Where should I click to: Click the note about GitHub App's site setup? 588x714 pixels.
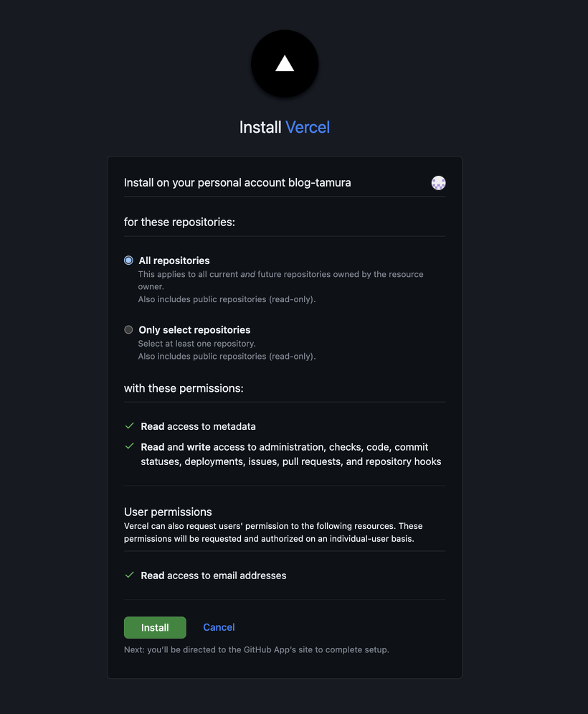[x=257, y=650]
